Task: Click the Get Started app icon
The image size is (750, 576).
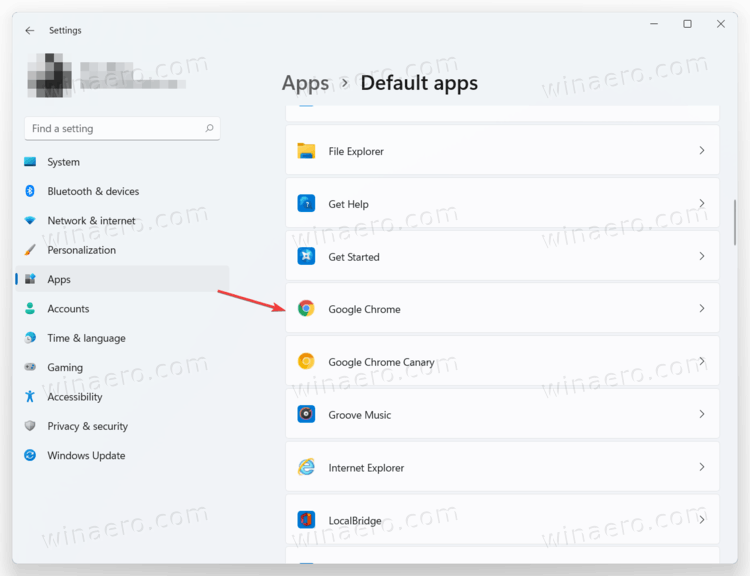Action: 306,256
